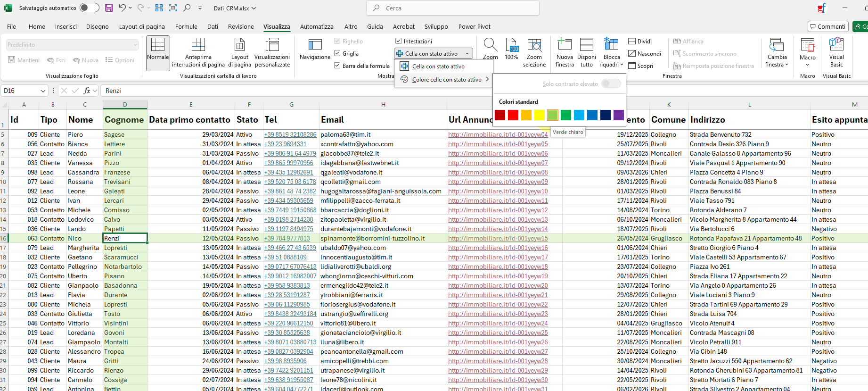This screenshot has height=391, width=868.
Task: Click the Commenti button
Action: pos(828,26)
